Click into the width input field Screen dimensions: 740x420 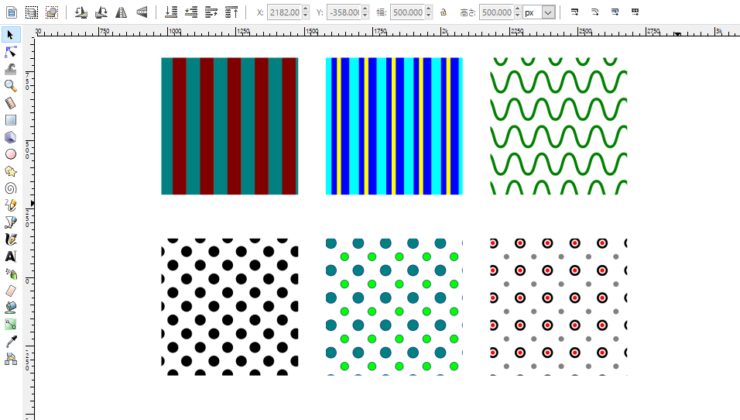point(408,13)
